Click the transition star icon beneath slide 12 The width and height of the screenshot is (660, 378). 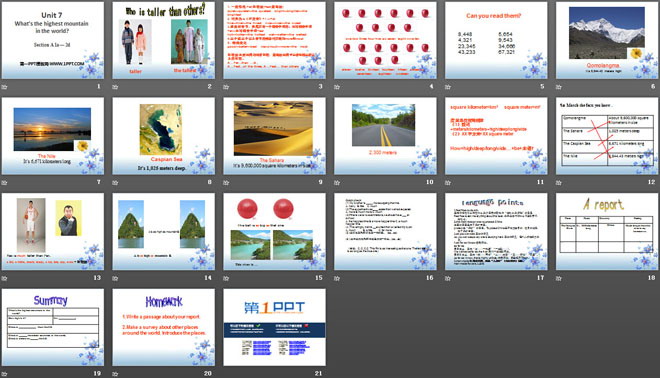click(x=559, y=183)
